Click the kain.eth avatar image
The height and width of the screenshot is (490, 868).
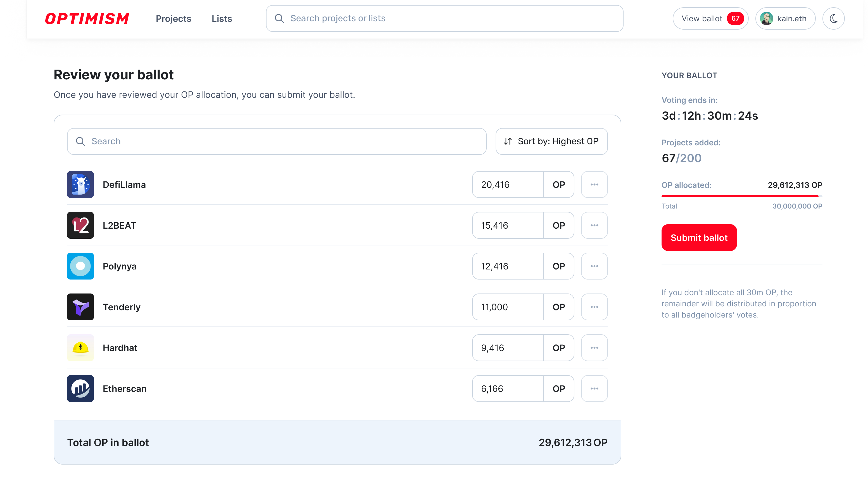(x=767, y=18)
